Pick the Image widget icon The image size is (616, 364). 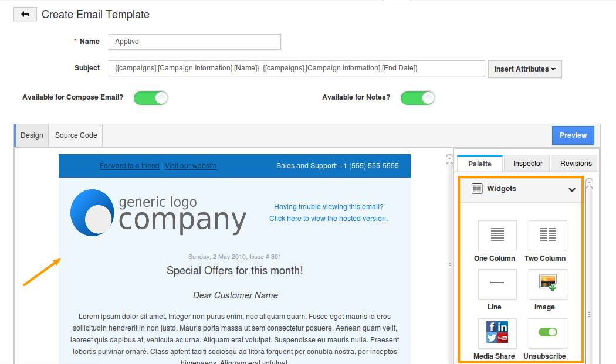coord(547,284)
